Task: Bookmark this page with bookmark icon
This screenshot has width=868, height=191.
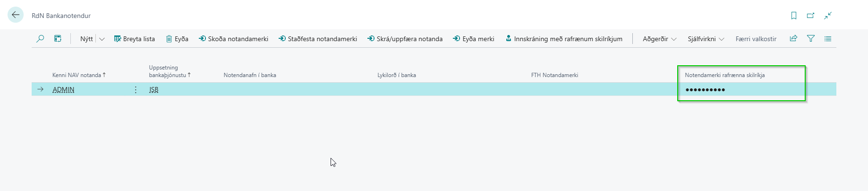Action: [794, 16]
